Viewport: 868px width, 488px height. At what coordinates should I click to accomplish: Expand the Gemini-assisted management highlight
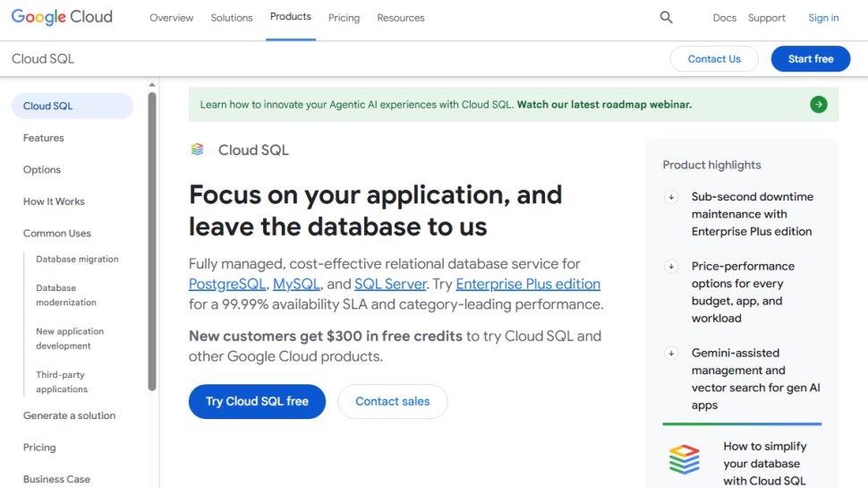click(671, 354)
